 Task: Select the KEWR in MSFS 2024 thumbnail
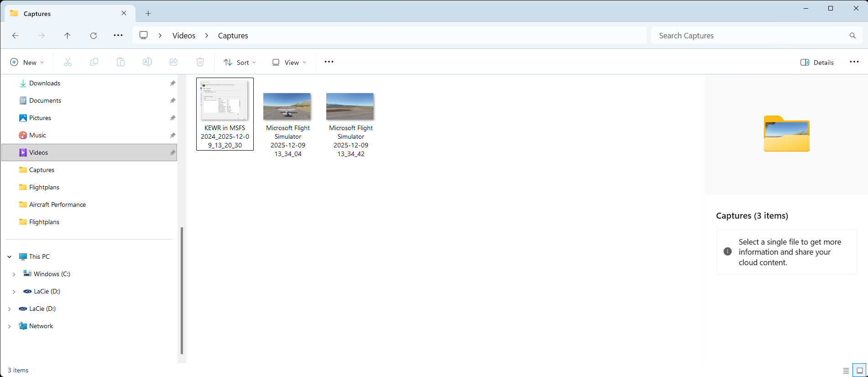[225, 100]
